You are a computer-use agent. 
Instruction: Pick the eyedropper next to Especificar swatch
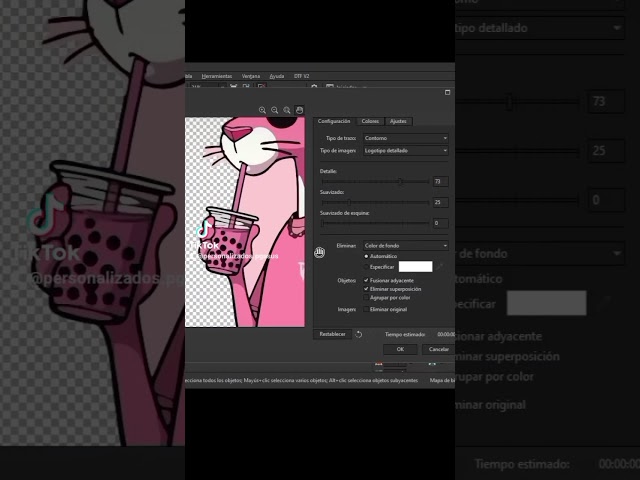click(440, 267)
